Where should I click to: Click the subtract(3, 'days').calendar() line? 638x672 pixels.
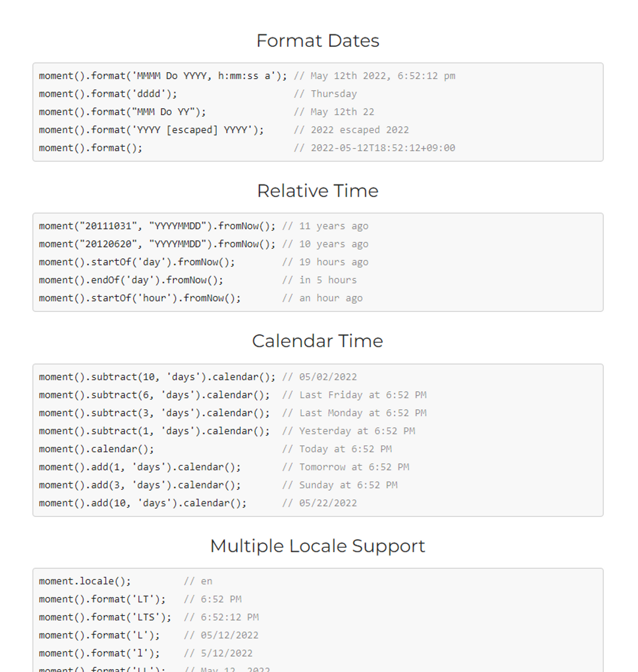[x=154, y=413]
